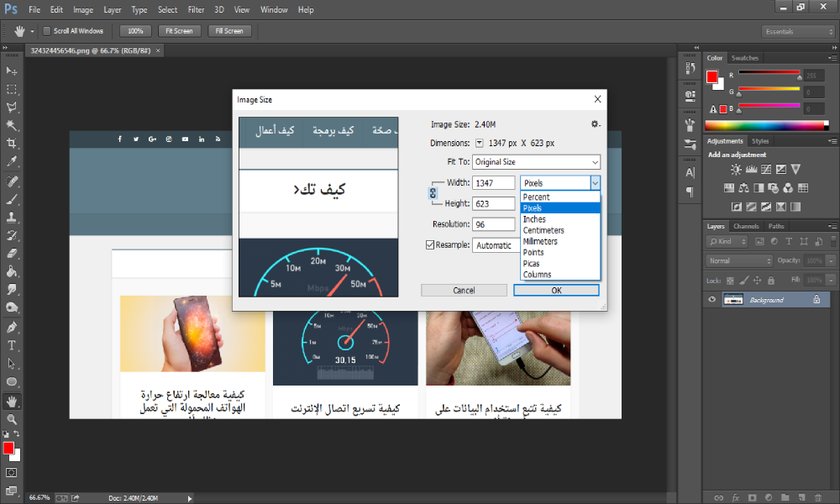Toggle Quick Mask mode icon
The height and width of the screenshot is (504, 840).
coord(11,472)
